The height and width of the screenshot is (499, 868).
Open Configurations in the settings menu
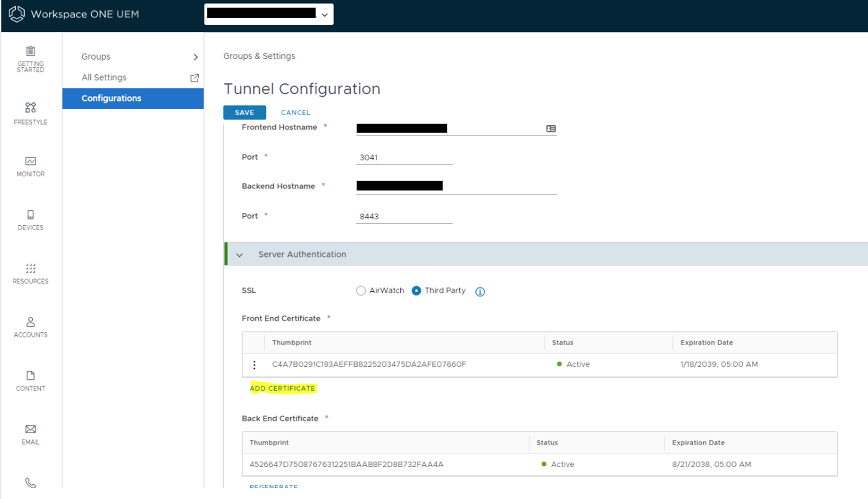pyautogui.click(x=111, y=98)
